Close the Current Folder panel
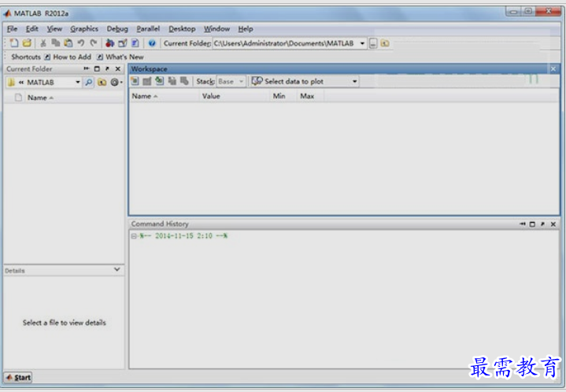This screenshot has width=566, height=392. pos(117,68)
